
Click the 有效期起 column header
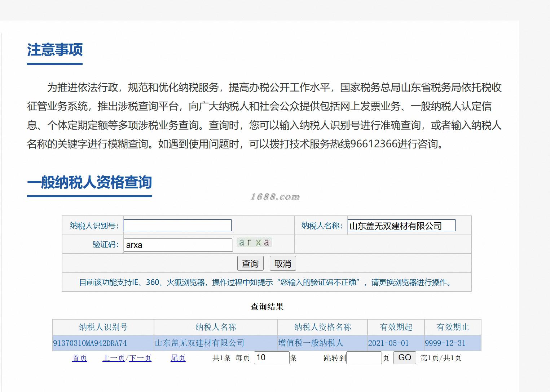click(396, 327)
